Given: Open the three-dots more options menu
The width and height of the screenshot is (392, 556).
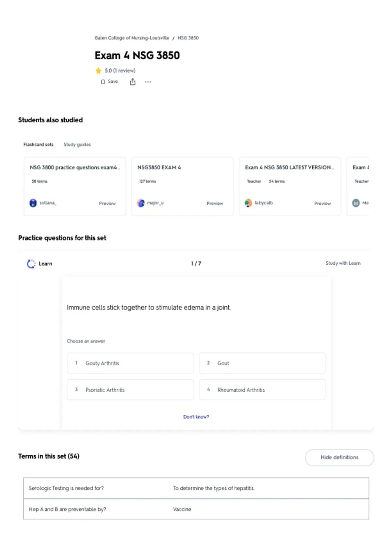Looking at the screenshot, I should 148,82.
